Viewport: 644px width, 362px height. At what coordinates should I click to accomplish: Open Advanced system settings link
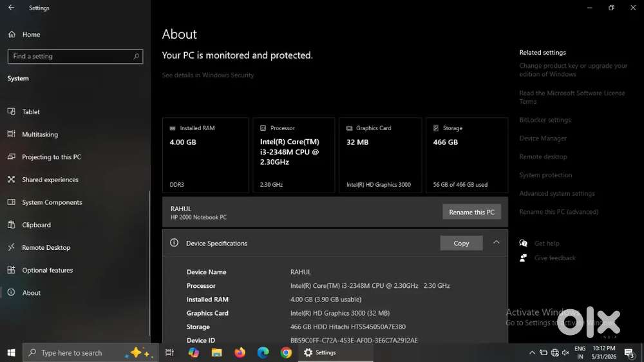pos(557,193)
